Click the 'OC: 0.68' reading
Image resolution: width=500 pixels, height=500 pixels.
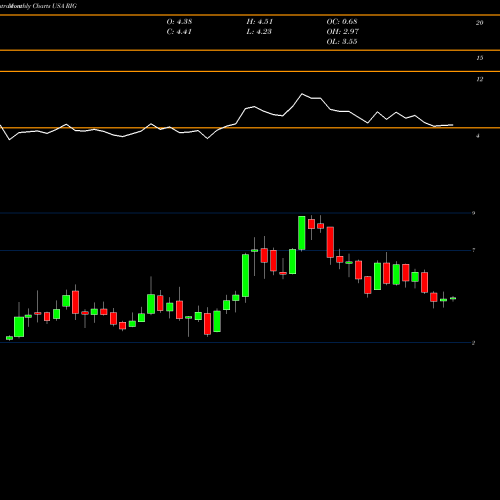click(342, 22)
